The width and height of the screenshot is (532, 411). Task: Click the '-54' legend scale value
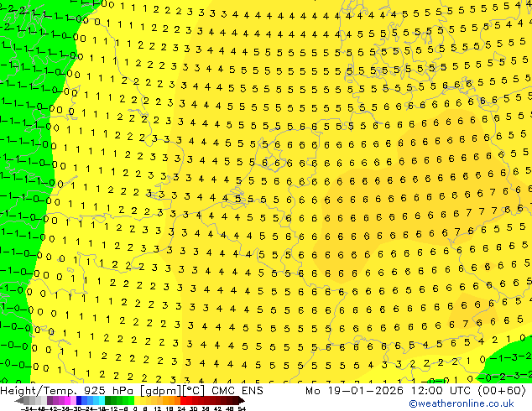(27, 408)
